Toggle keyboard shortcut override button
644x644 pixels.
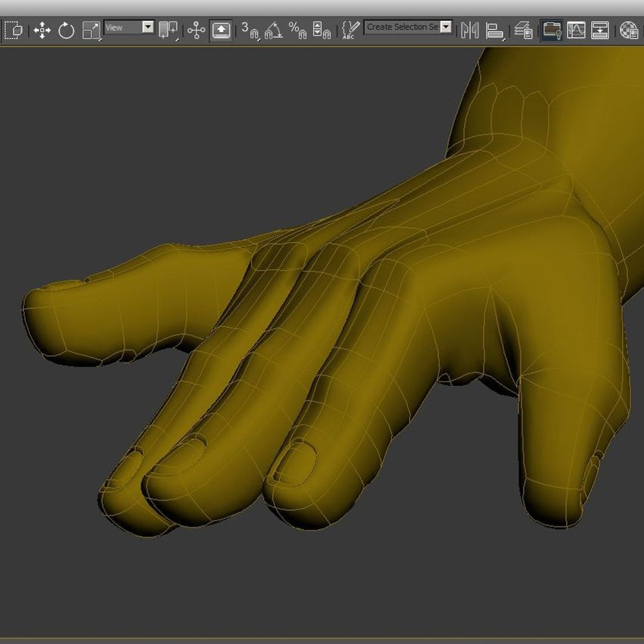(x=221, y=30)
